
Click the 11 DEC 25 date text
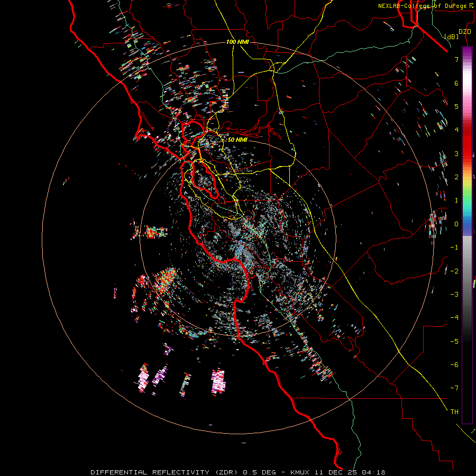tap(335, 472)
